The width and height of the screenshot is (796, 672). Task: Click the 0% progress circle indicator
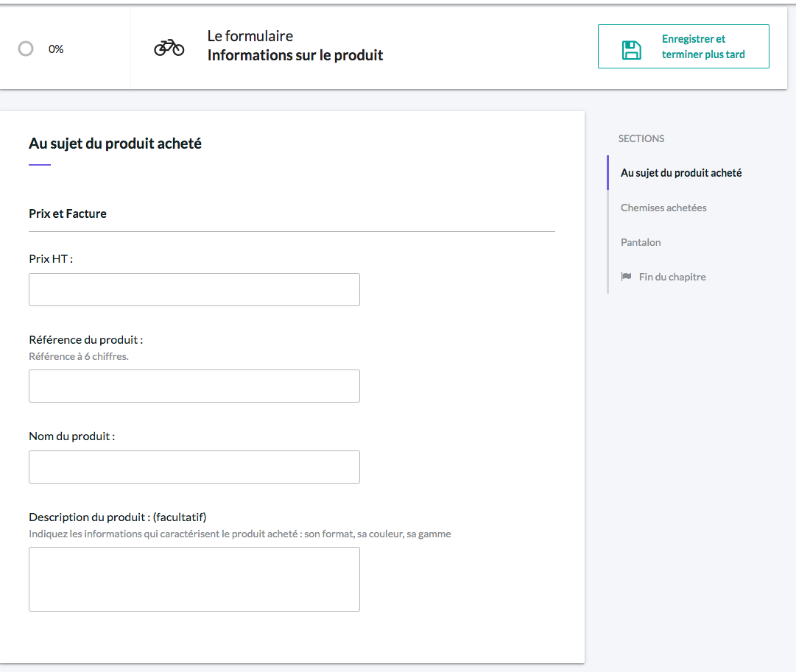[26, 49]
